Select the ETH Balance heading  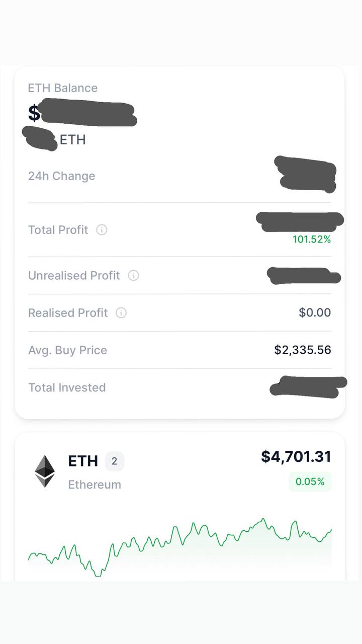point(63,88)
